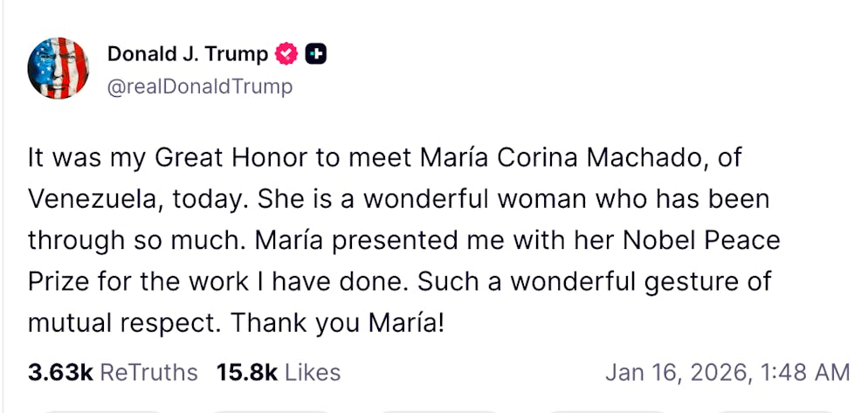
Task: Click the dark plus badge beside the name
Action: coord(317,54)
